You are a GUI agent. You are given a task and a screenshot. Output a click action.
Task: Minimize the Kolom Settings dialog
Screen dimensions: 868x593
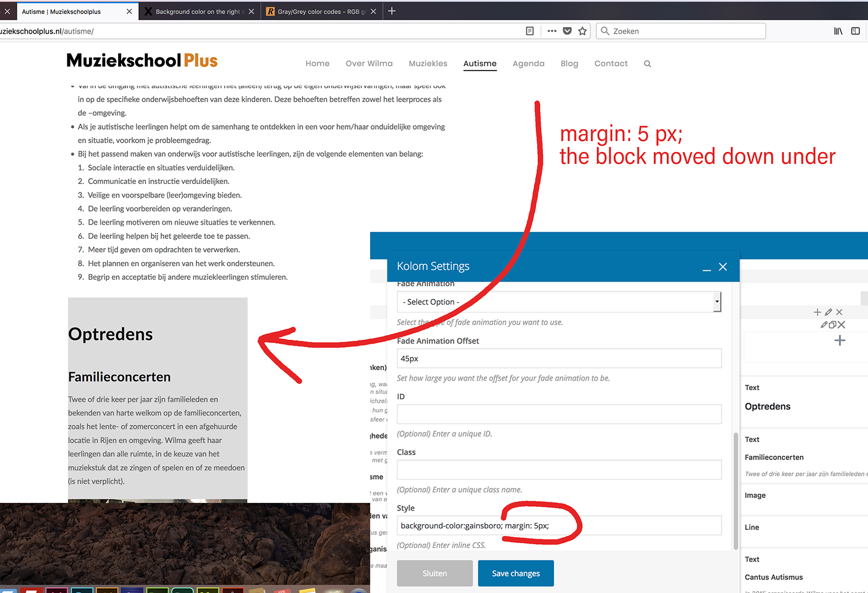pyautogui.click(x=706, y=267)
